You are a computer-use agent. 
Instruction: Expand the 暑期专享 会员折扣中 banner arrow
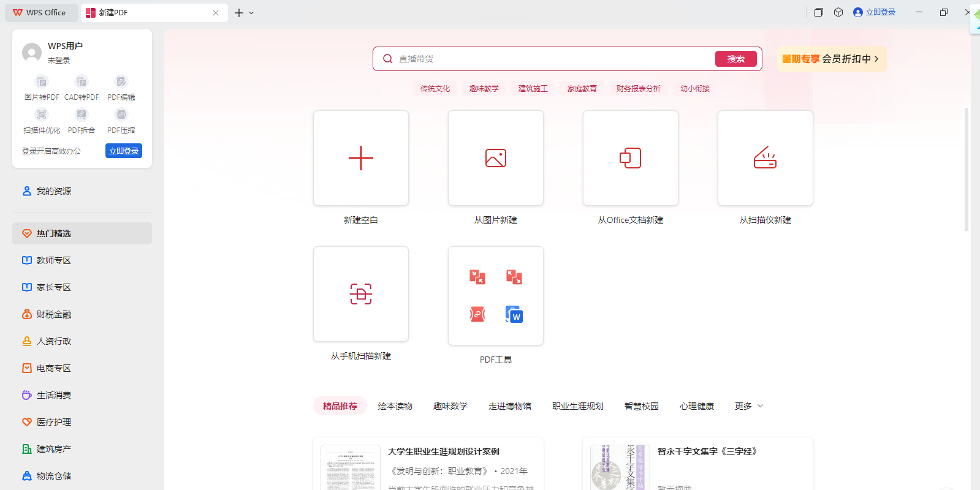point(876,59)
